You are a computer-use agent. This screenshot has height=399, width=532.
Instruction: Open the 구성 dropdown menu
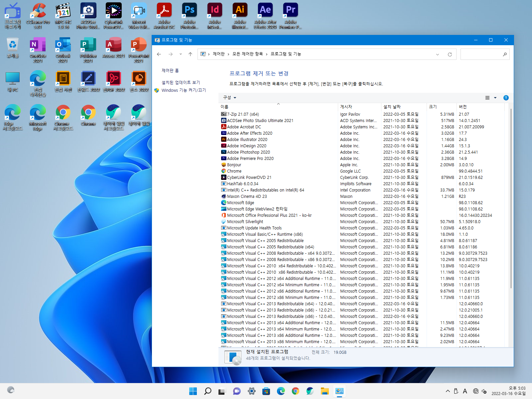pos(229,98)
